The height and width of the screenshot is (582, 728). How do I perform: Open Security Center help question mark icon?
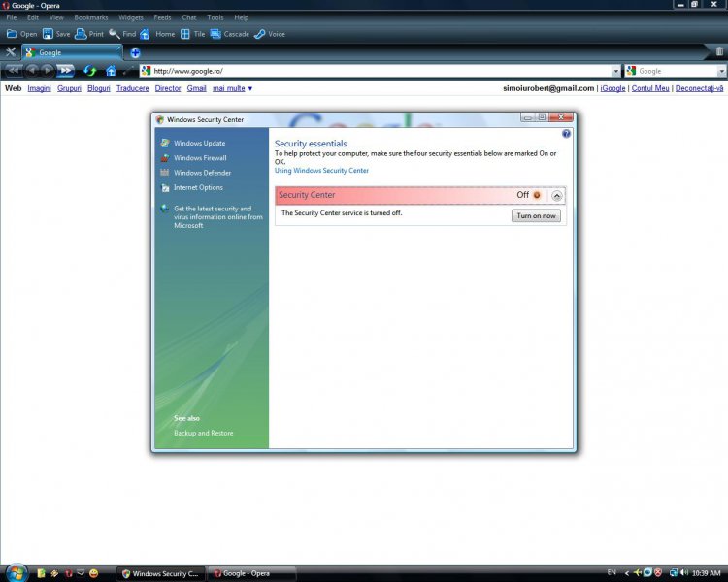[x=566, y=134]
